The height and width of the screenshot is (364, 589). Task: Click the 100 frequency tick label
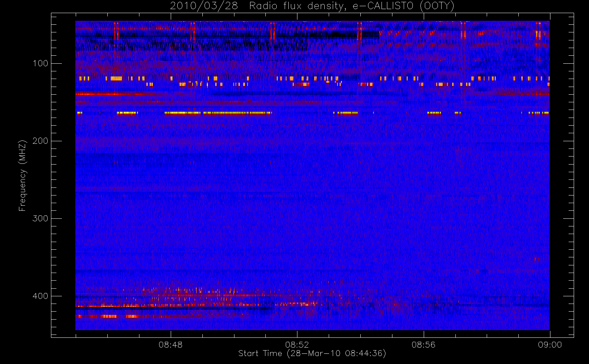click(x=40, y=63)
